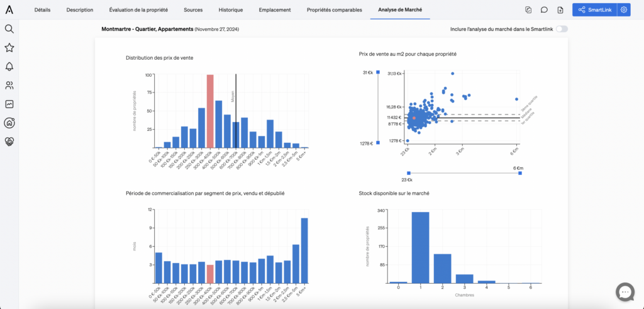The height and width of the screenshot is (309, 644).
Task: Select the Analyse de Marché tab
Action: coord(400,10)
